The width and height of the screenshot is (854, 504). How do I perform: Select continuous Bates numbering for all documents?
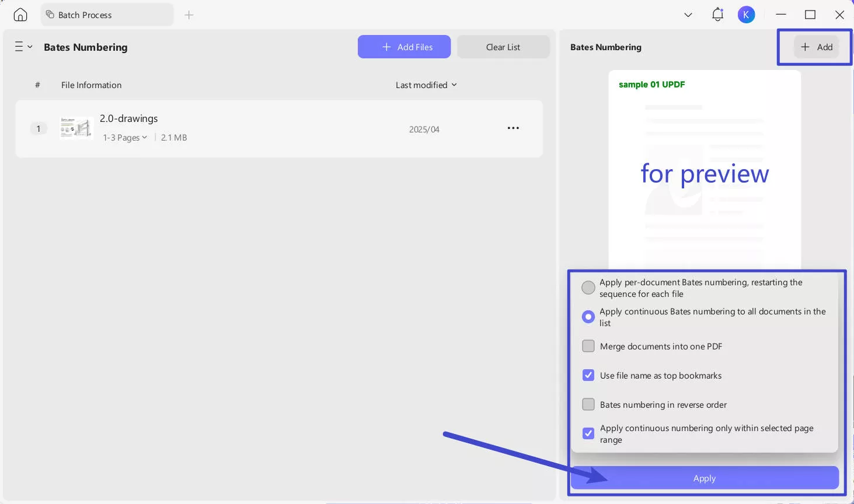pyautogui.click(x=588, y=317)
